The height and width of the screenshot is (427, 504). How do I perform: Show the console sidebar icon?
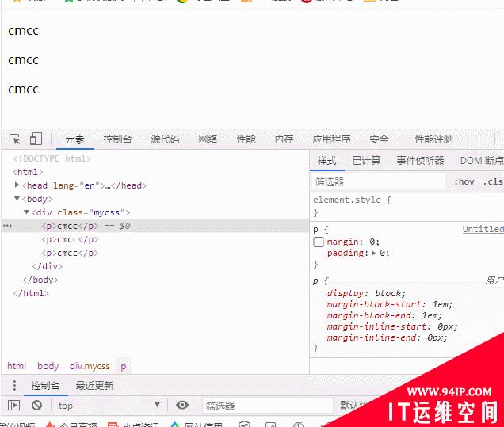tap(13, 405)
